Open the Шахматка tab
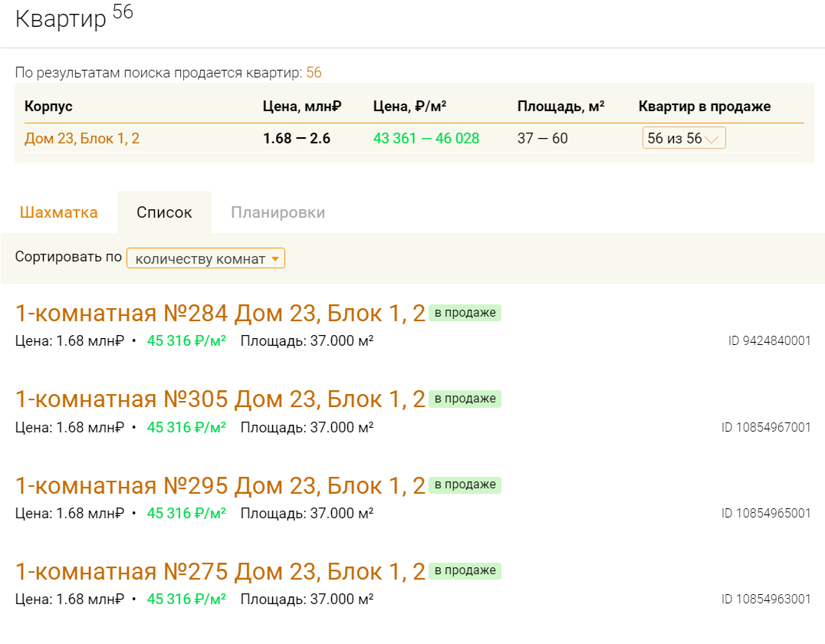 [59, 212]
